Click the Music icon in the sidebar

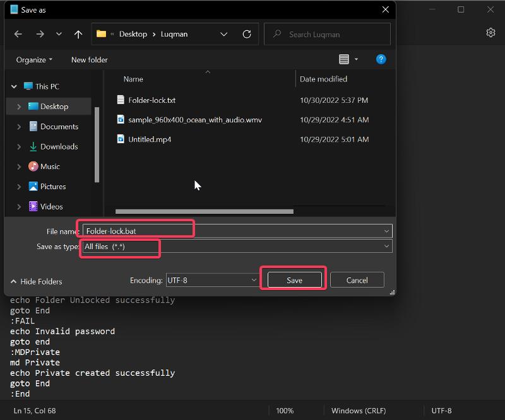point(34,166)
